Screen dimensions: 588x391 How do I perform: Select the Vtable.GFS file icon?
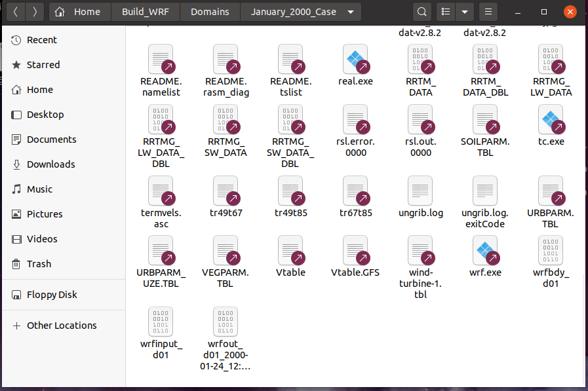point(355,250)
